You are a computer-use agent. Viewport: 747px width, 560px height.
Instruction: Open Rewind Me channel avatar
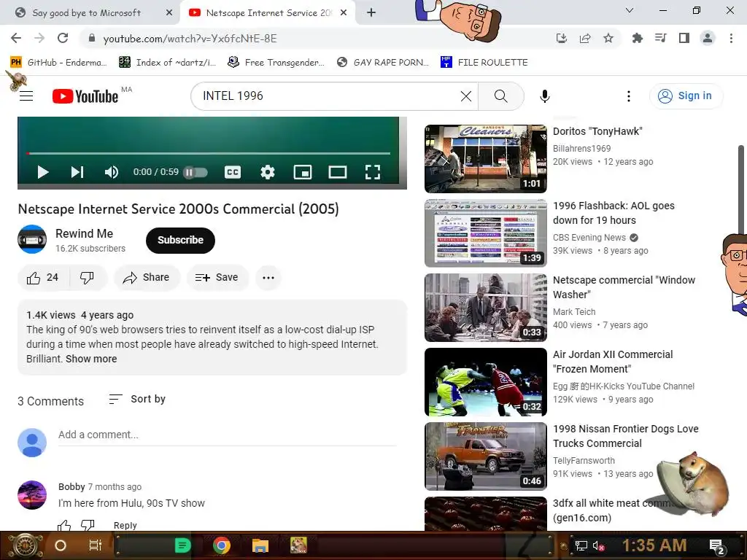point(32,239)
